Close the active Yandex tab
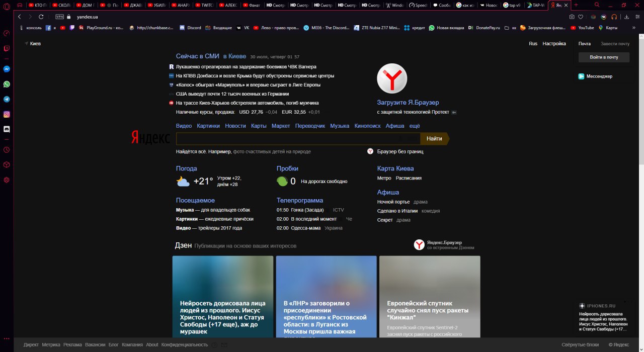Viewport: 644px width, 352px height. click(x=566, y=5)
